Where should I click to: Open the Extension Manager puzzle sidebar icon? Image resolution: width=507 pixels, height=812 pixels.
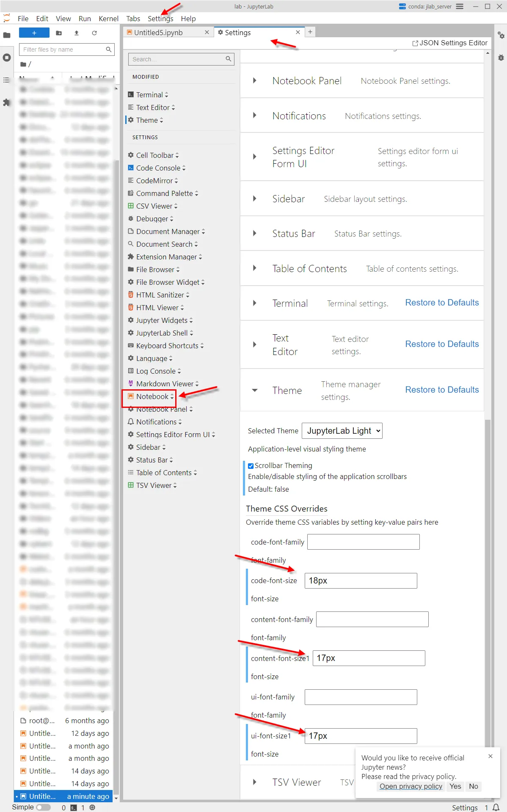(7, 102)
